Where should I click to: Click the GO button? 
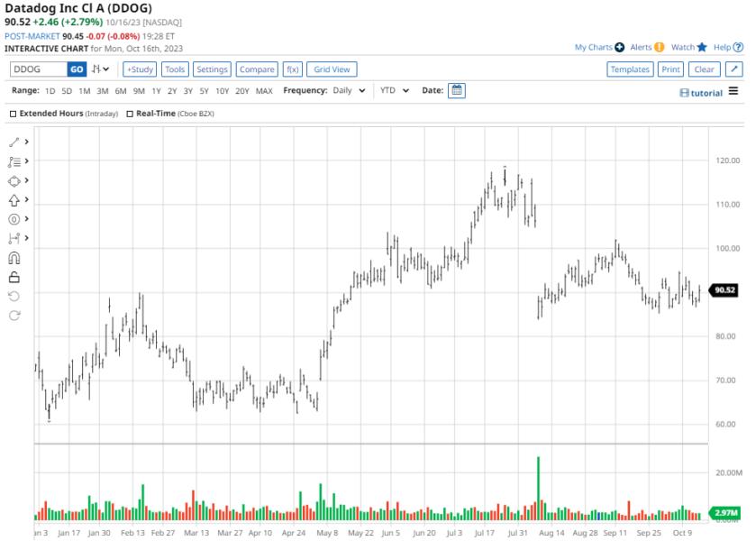(77, 69)
